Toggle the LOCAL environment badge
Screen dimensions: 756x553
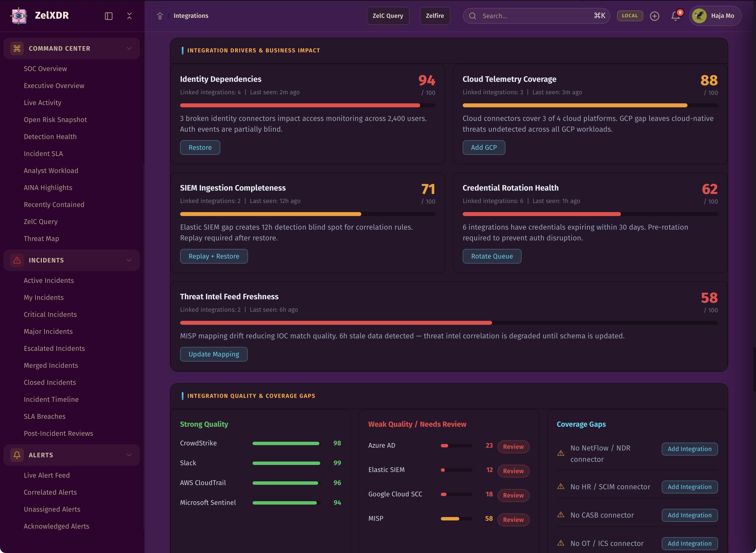click(629, 16)
